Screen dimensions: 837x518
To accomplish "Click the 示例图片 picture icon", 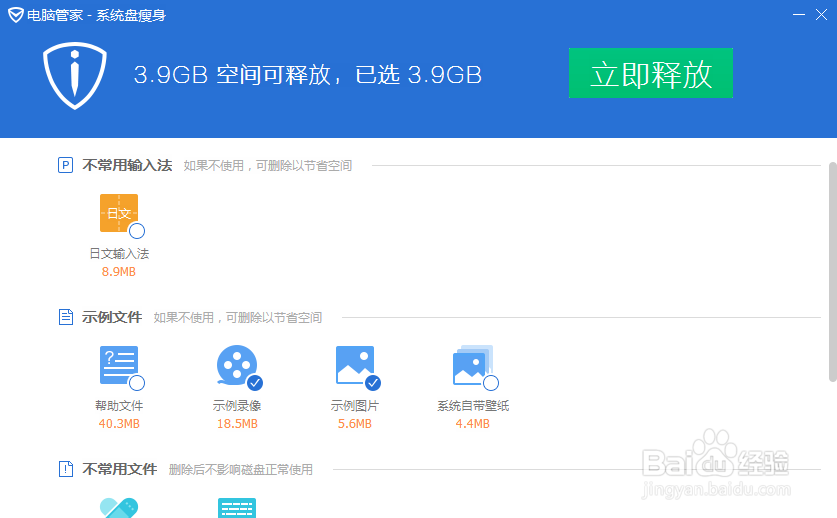I will (x=354, y=365).
